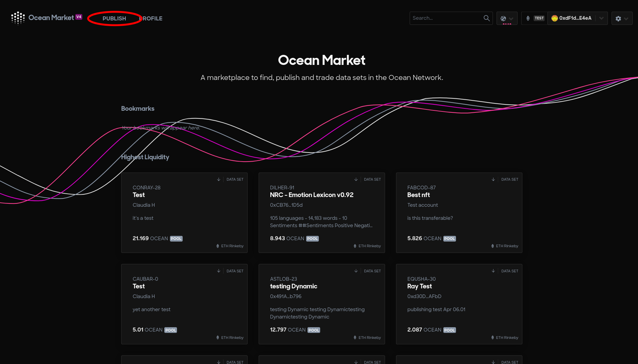Open the PUBLISH menu item

click(x=114, y=18)
